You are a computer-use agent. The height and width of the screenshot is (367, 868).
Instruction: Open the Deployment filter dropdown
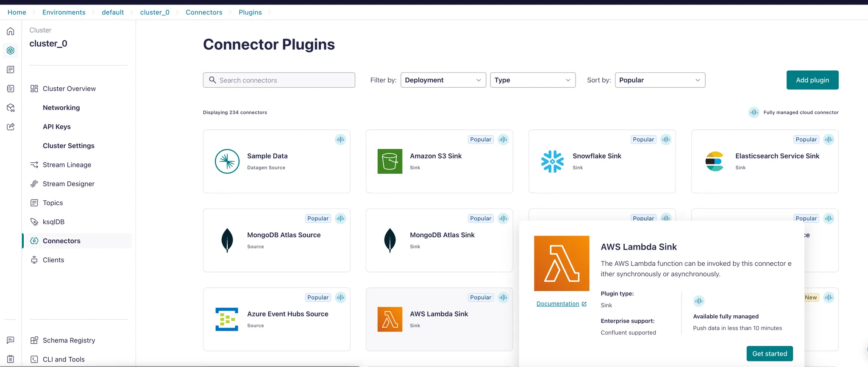pos(443,80)
